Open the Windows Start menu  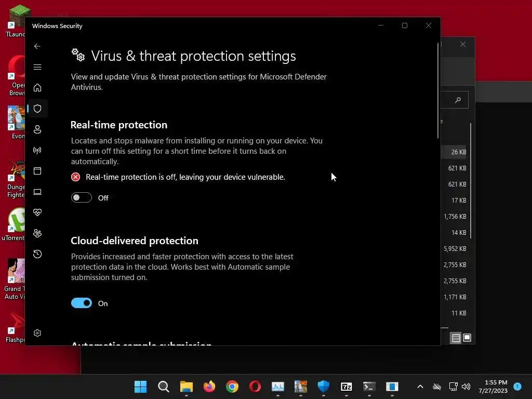[x=140, y=387]
